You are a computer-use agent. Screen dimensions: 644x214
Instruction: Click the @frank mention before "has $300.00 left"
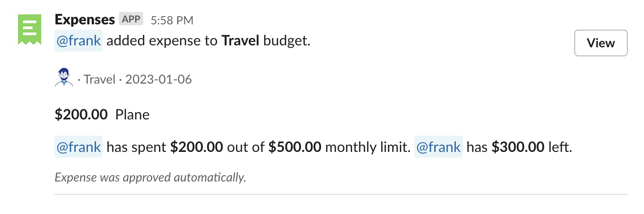pyautogui.click(x=438, y=147)
